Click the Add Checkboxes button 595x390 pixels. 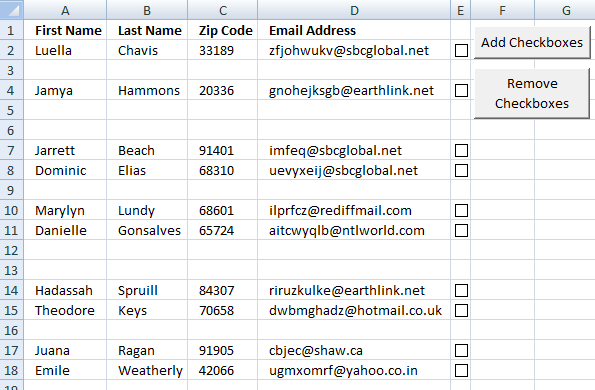click(532, 42)
